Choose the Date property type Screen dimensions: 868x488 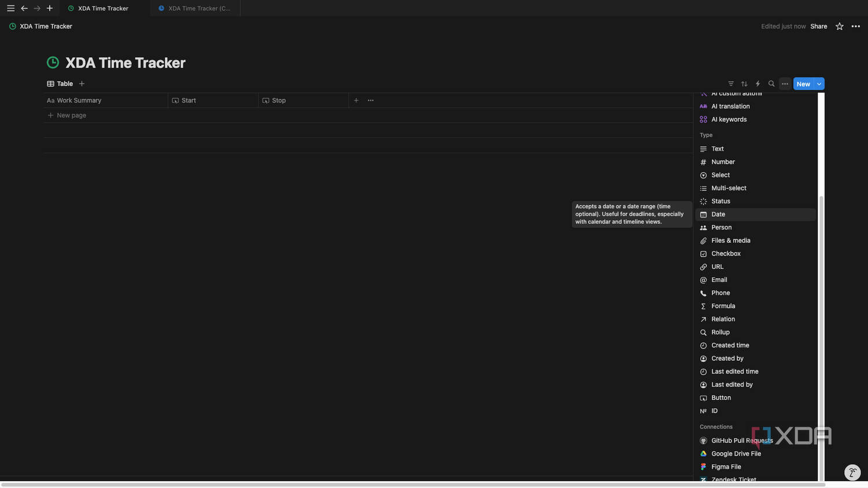(x=755, y=215)
